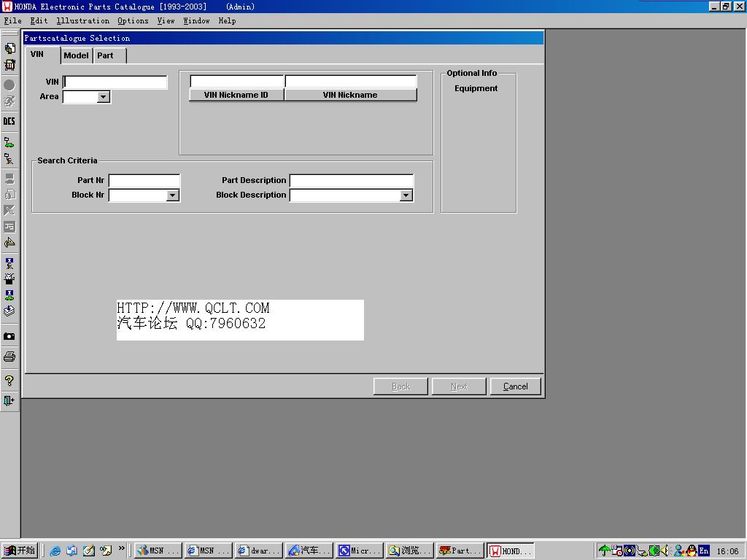This screenshot has width=747, height=560.
Task: Click the exit door icon at toolbar bottom
Action: 9,400
